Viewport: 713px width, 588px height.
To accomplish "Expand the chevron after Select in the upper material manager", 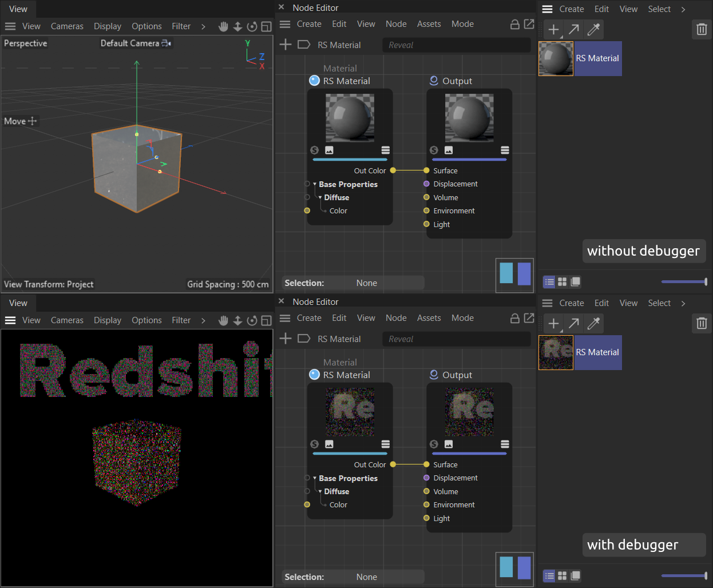I will (x=683, y=9).
